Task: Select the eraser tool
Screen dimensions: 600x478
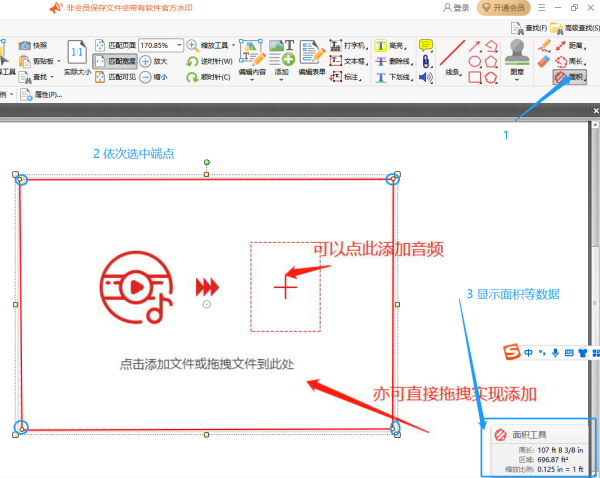Action: point(544,61)
